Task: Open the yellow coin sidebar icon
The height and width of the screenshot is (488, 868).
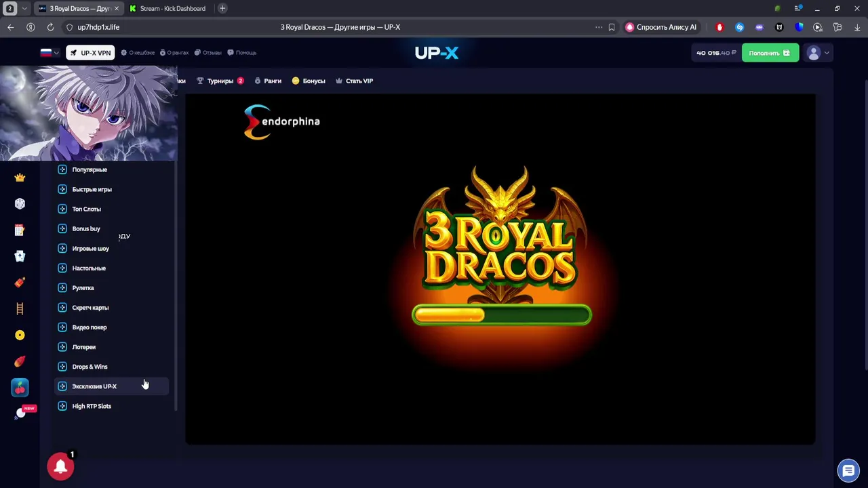Action: pos(20,335)
